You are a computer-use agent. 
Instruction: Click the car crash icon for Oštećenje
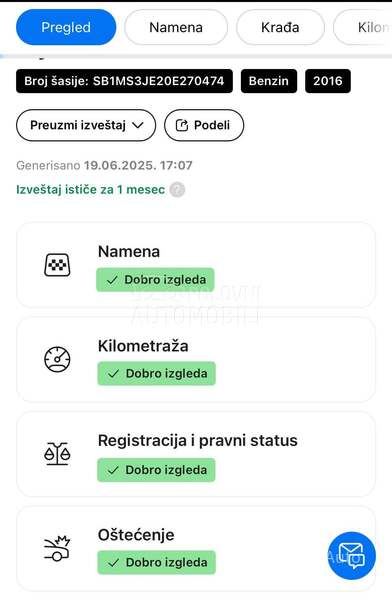click(57, 548)
